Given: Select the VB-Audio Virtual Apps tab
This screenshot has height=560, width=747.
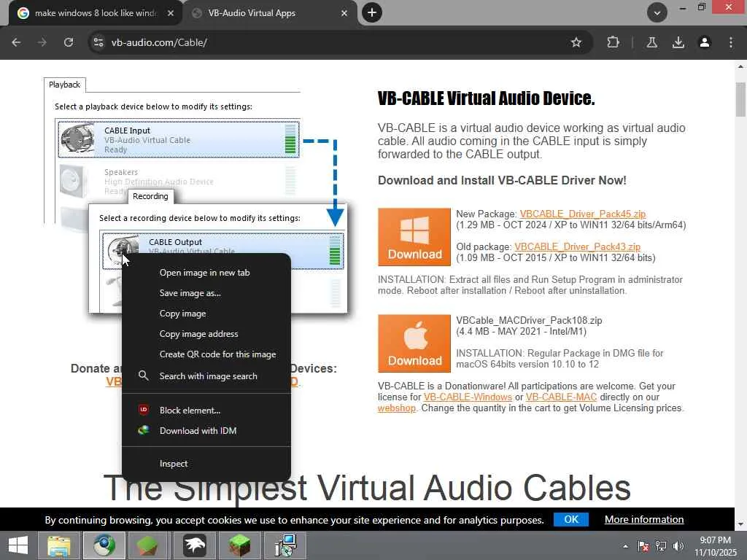Looking at the screenshot, I should (270, 13).
